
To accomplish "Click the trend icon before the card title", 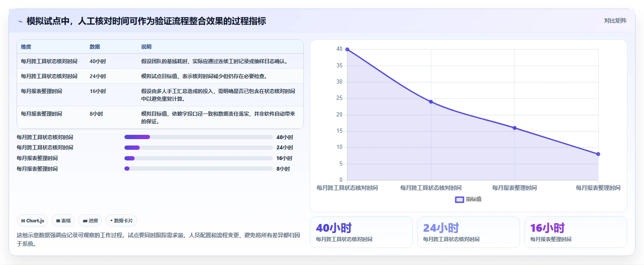I will coord(20,21).
